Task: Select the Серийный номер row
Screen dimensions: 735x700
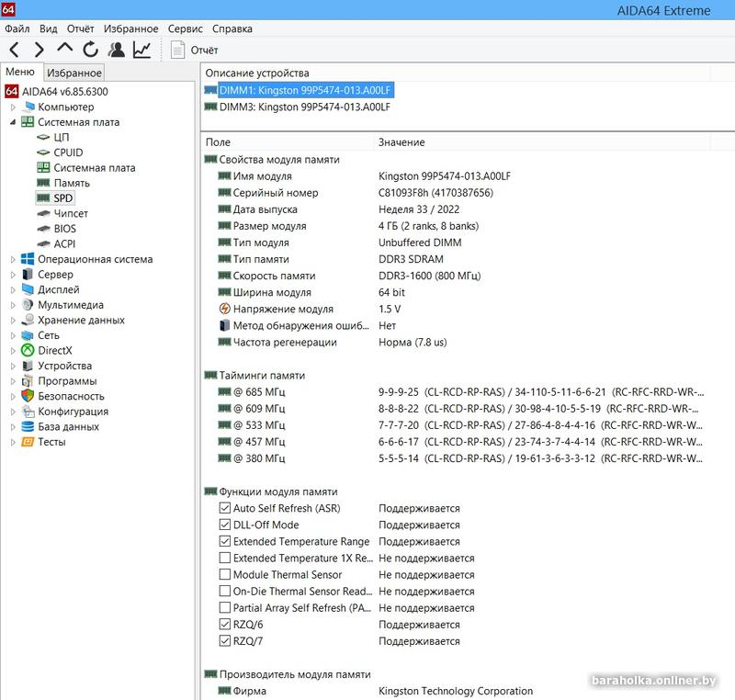Action: (356, 193)
